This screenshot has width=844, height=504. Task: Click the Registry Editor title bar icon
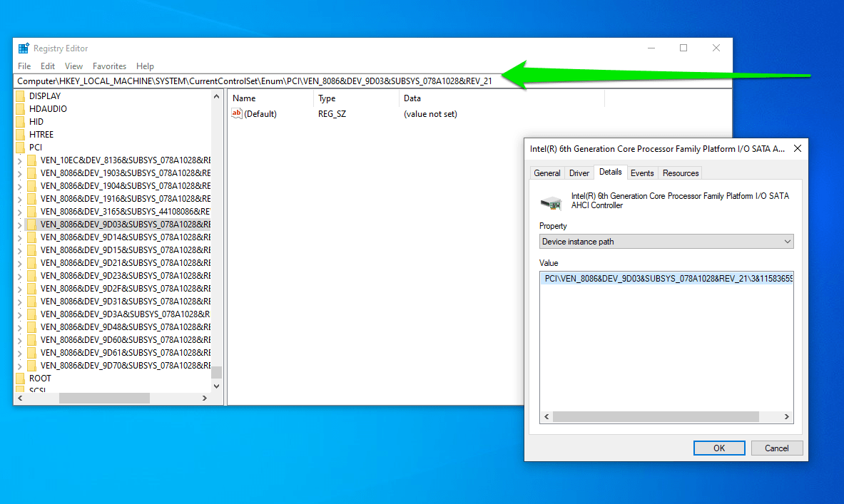tap(24, 48)
